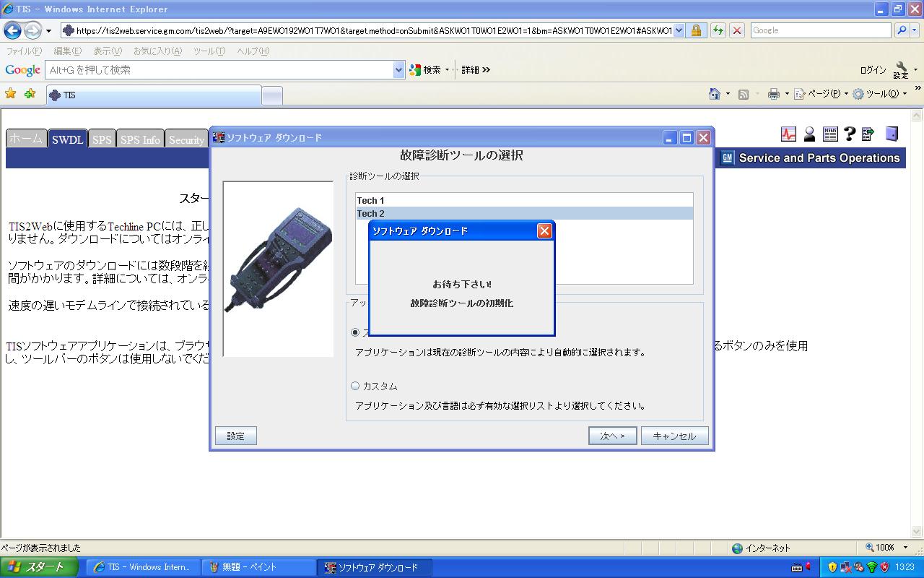Click the security lock icon in address bar
Screen dimensions: 924x578
(696, 31)
